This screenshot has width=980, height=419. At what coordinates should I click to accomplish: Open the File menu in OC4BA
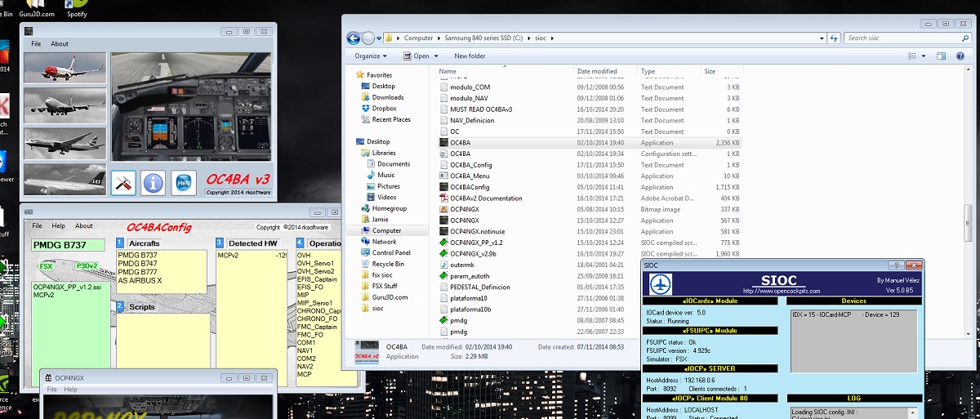pyautogui.click(x=36, y=44)
